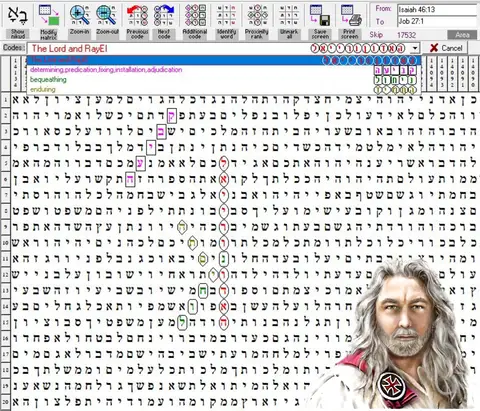This screenshot has width=480, height=411.
Task: Click the green boxed letter in row 15
Action: pos(182,323)
